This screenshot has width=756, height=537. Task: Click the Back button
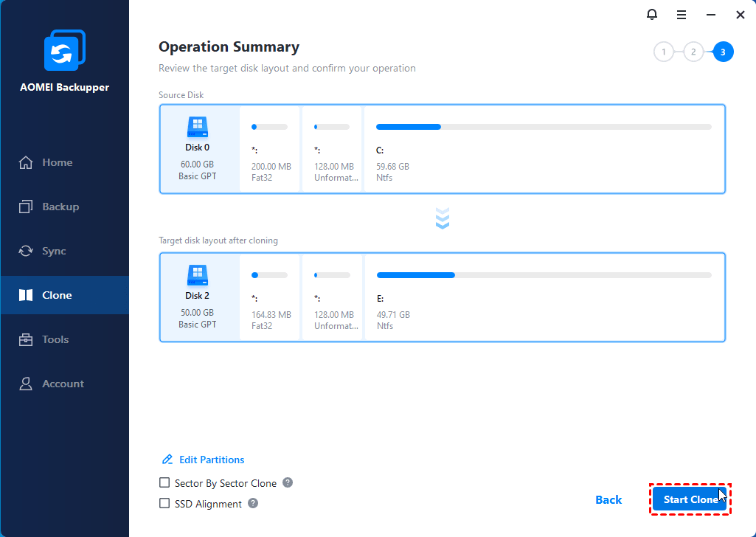(608, 499)
